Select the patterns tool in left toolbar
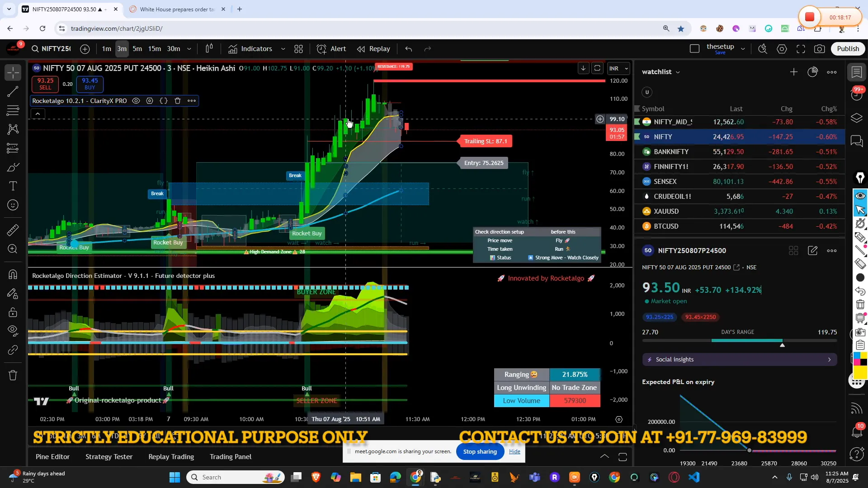 pos(13,129)
